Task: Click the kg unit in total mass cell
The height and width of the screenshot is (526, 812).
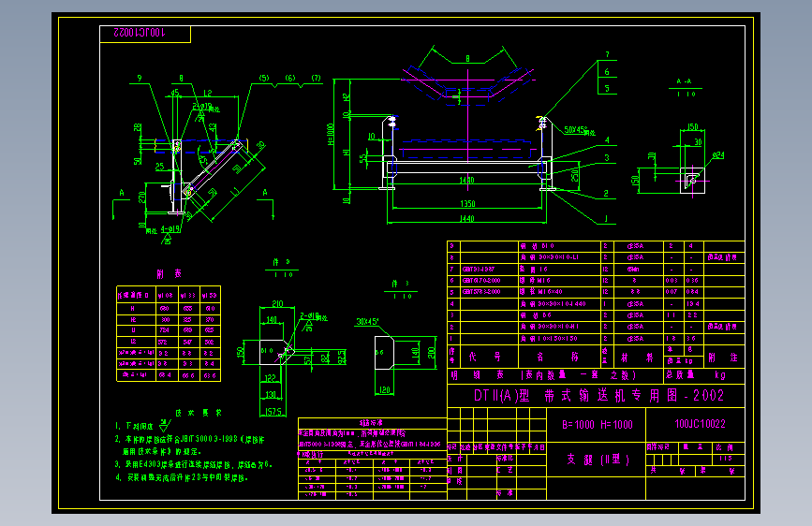Action: coord(720,374)
